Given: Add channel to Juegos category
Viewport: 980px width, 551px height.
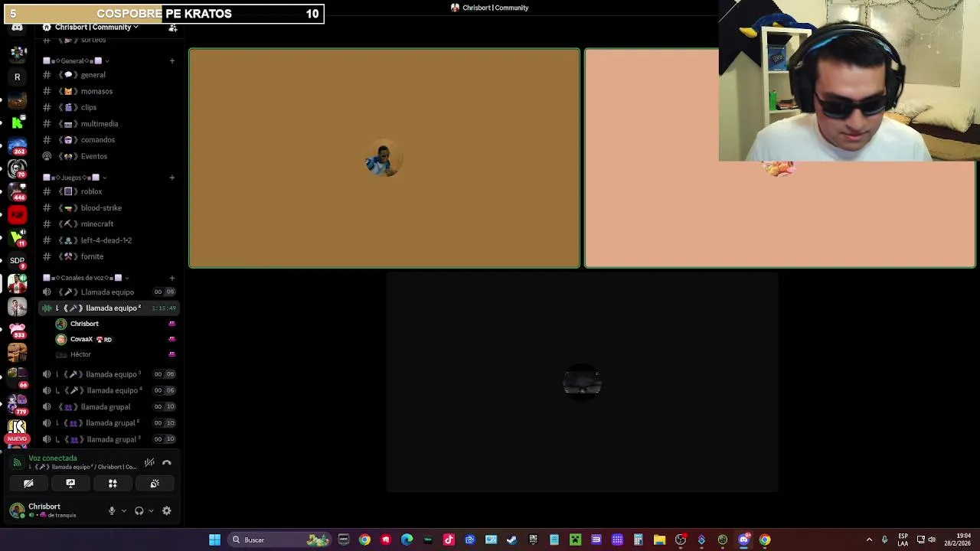Looking at the screenshot, I should [x=171, y=178].
